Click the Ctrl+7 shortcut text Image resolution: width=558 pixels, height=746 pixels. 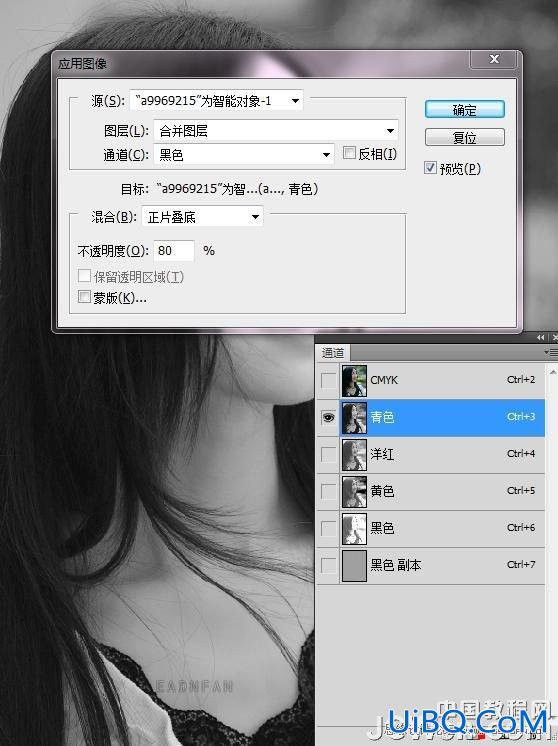point(521,565)
